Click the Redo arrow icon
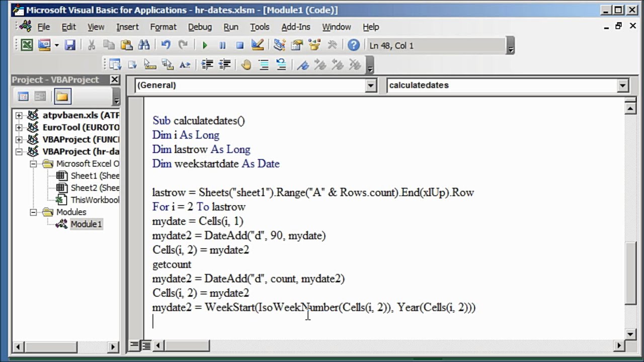Viewport: 644px width, 362px height. click(183, 45)
